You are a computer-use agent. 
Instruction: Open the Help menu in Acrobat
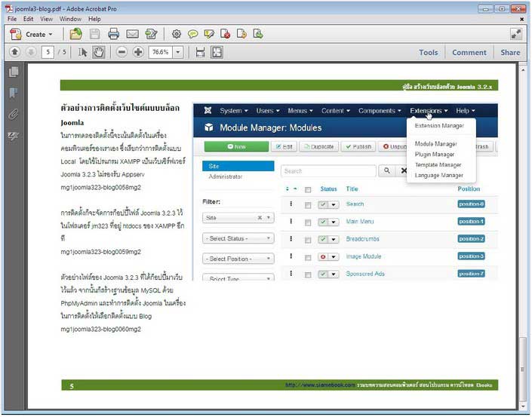tap(94, 19)
